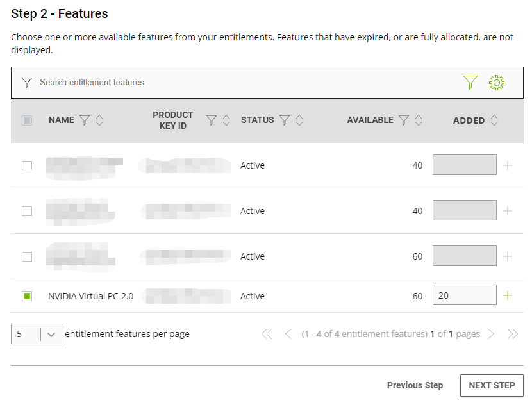Image resolution: width=532 pixels, height=407 pixels.
Task: Sort by the NAME column arrows
Action: point(99,120)
